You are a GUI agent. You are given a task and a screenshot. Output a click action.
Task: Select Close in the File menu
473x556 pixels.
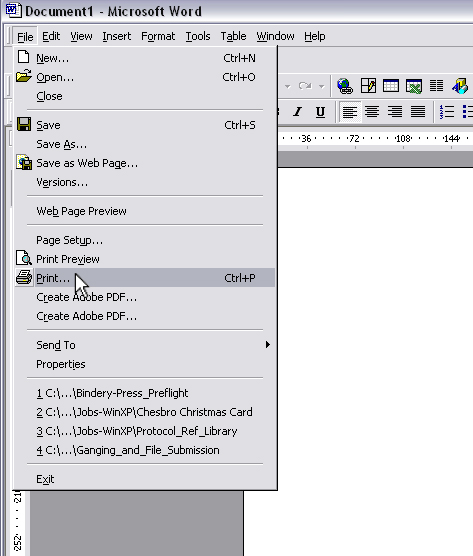(145, 96)
